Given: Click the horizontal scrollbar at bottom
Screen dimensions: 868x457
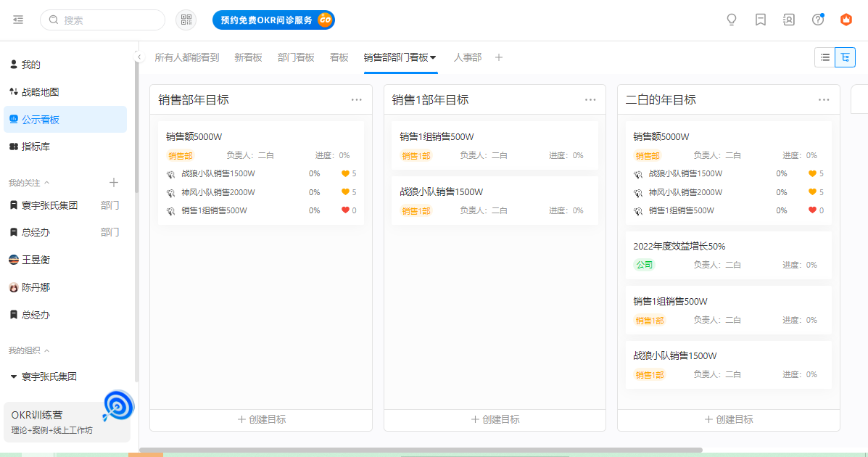Looking at the screenshot, I should tap(421, 450).
